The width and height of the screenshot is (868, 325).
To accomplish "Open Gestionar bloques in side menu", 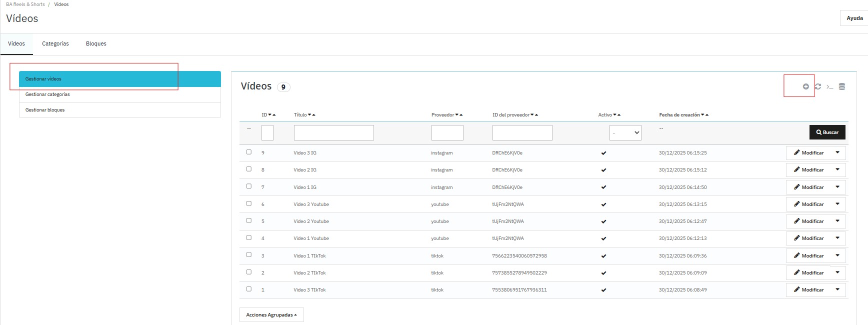I will 45,110.
